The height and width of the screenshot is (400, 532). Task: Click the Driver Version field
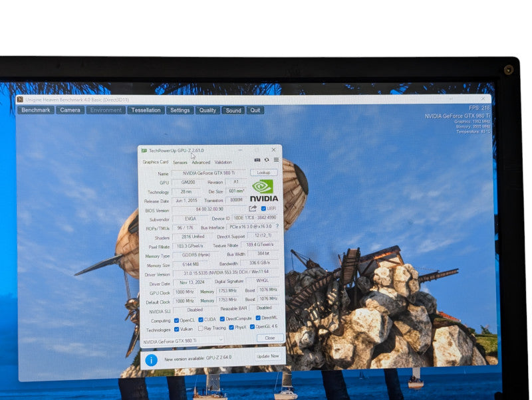[226, 272]
